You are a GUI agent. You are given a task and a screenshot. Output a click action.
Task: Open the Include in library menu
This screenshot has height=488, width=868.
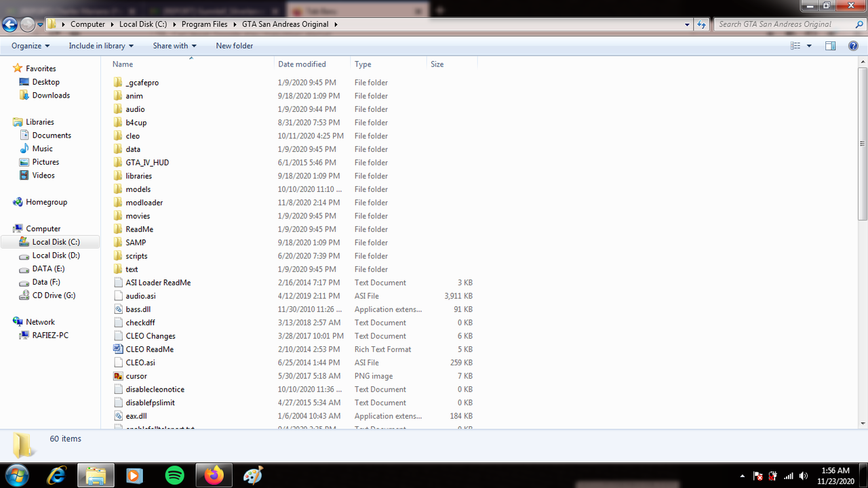101,46
